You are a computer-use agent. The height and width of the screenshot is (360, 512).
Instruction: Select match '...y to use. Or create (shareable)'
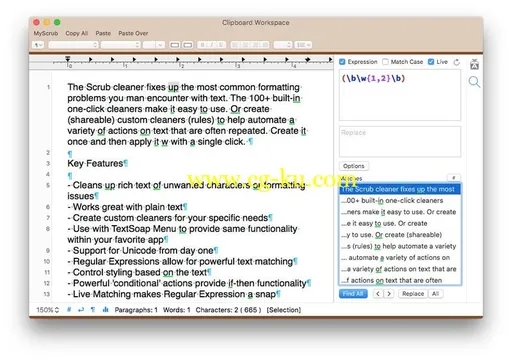[x=400, y=235]
